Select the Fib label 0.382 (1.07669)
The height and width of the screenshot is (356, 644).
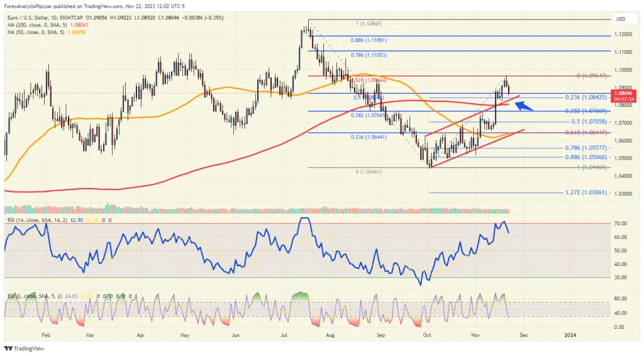(x=586, y=111)
